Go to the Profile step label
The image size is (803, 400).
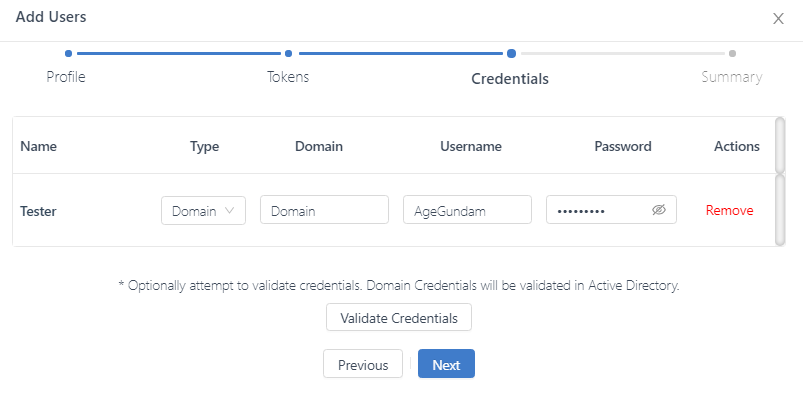(x=66, y=77)
